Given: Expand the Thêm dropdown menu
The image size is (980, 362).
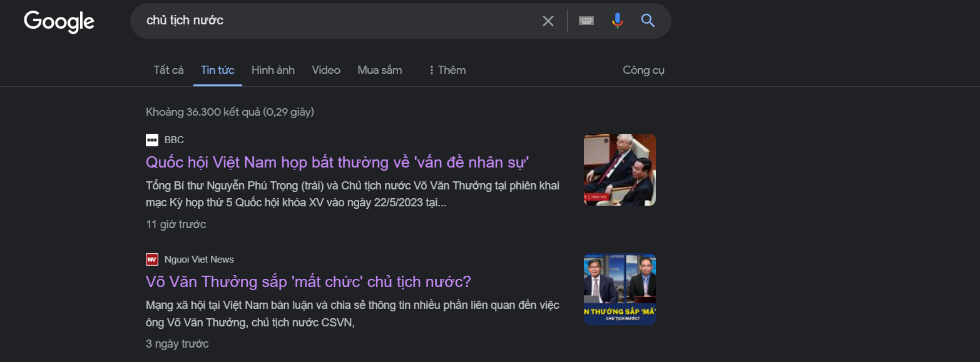Looking at the screenshot, I should [x=447, y=70].
